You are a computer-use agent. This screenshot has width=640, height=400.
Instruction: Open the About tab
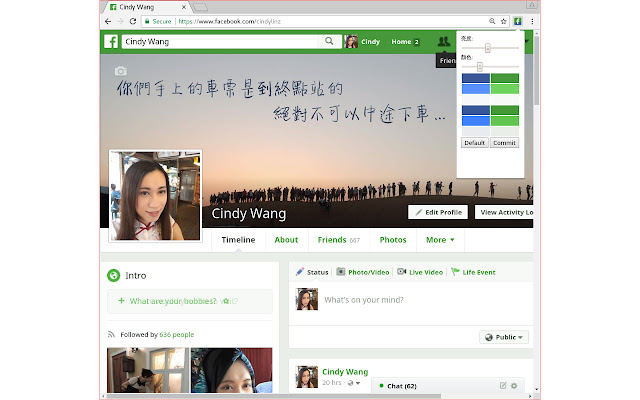pos(286,240)
